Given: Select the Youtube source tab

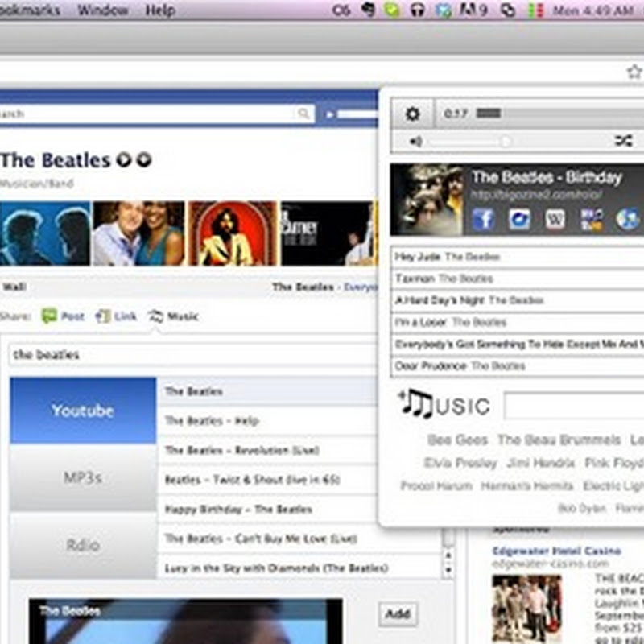Looking at the screenshot, I should [83, 411].
